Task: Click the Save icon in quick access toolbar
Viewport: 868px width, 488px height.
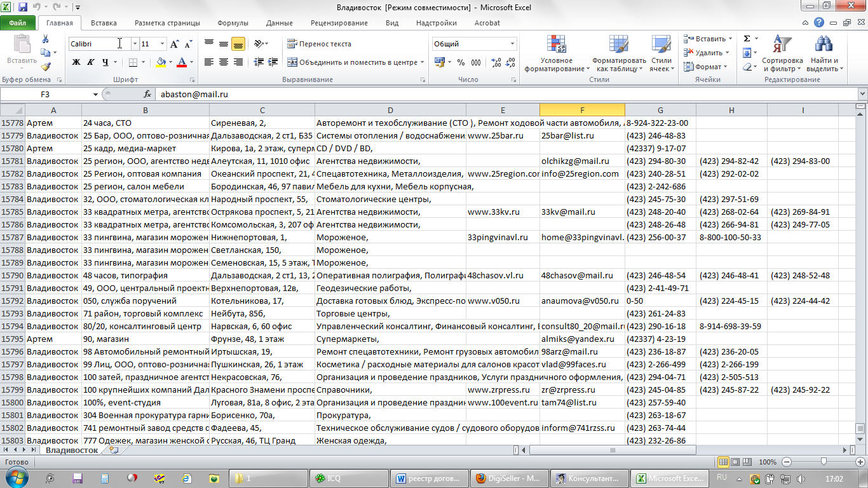Action: [23, 8]
